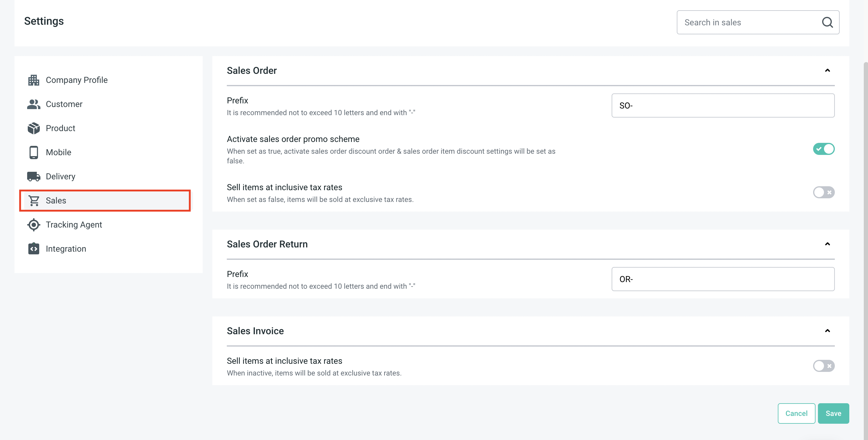Collapse the Sales Order section

tap(827, 70)
